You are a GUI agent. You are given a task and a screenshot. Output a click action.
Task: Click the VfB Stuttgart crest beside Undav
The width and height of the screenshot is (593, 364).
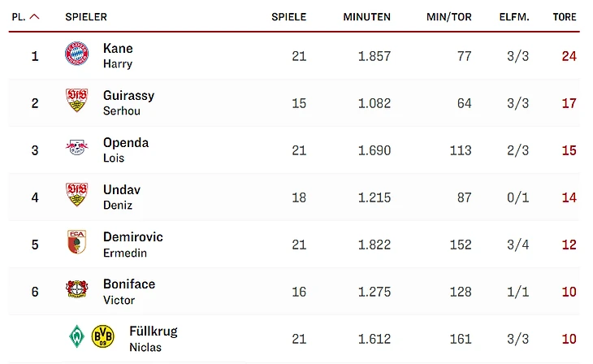(x=76, y=196)
